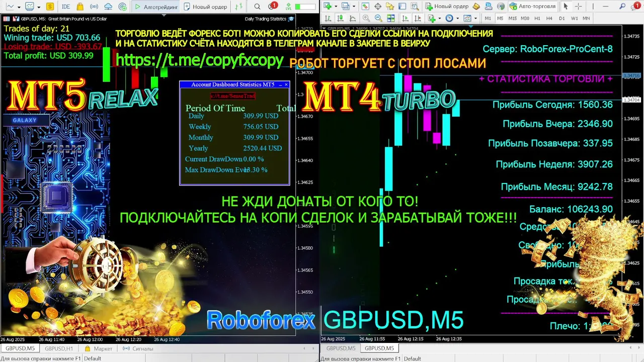Select the H4 timeframe in MT4
The image size is (644, 362).
tap(549, 18)
